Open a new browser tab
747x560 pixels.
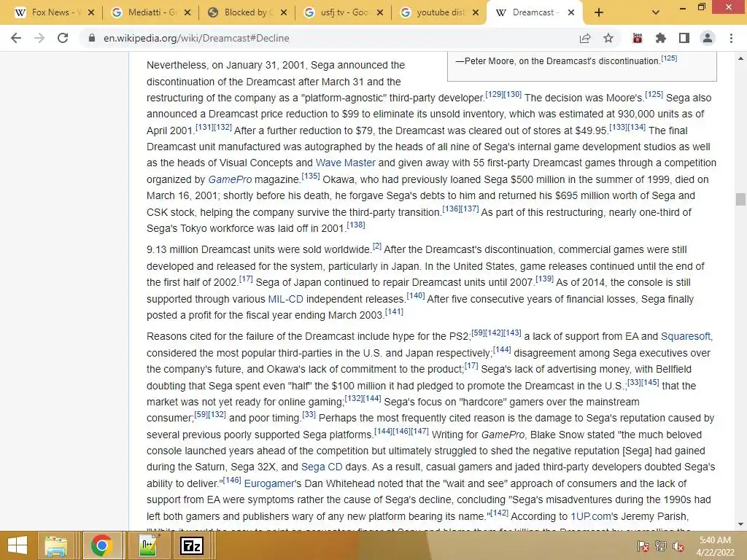(599, 12)
